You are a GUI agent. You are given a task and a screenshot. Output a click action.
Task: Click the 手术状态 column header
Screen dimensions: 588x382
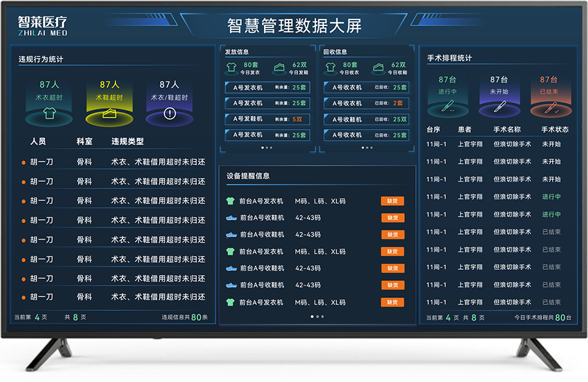point(554,130)
